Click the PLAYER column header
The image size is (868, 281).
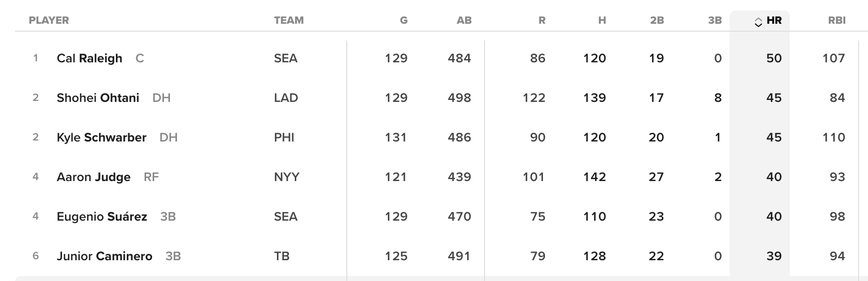click(x=49, y=20)
